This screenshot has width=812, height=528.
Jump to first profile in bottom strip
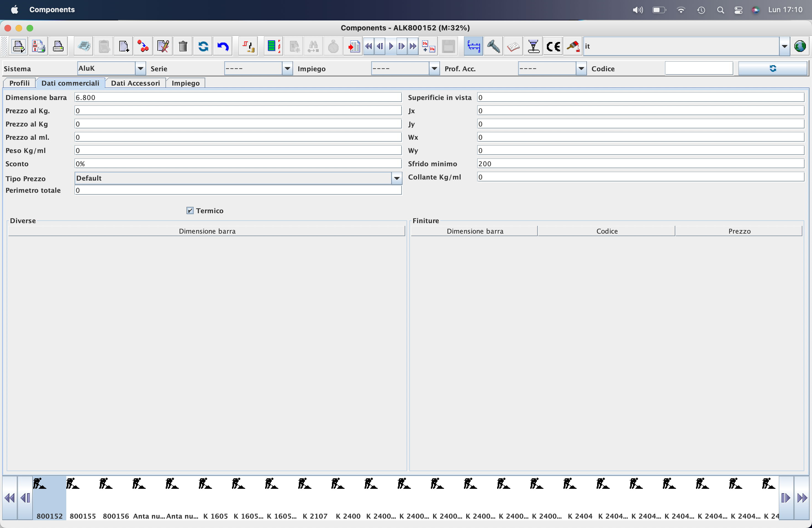(x=10, y=498)
